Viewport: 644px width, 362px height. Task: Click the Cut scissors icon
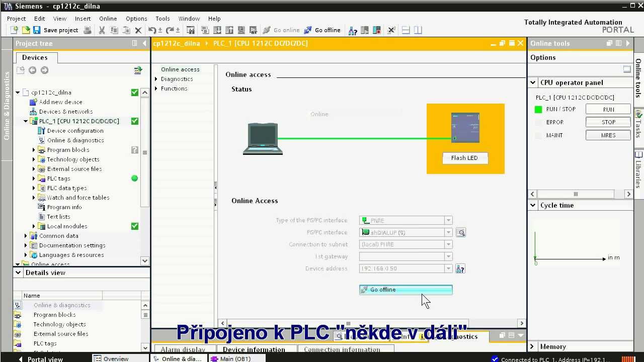tap(102, 30)
